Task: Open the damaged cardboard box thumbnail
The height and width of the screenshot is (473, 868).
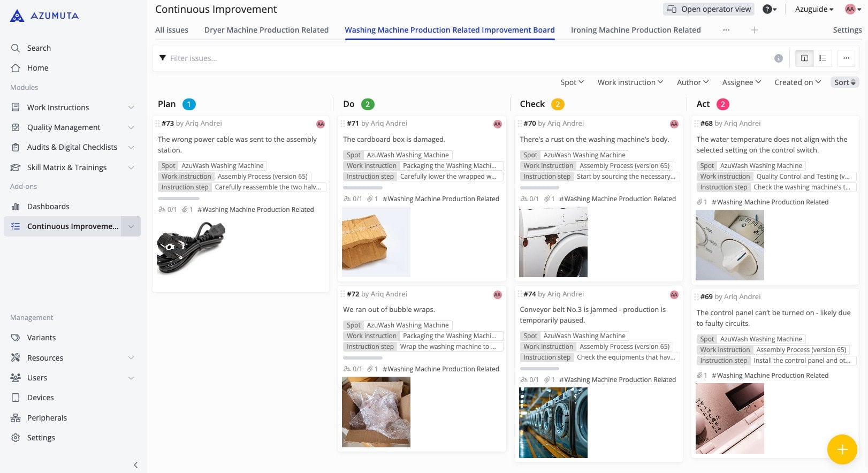Action: pyautogui.click(x=376, y=242)
